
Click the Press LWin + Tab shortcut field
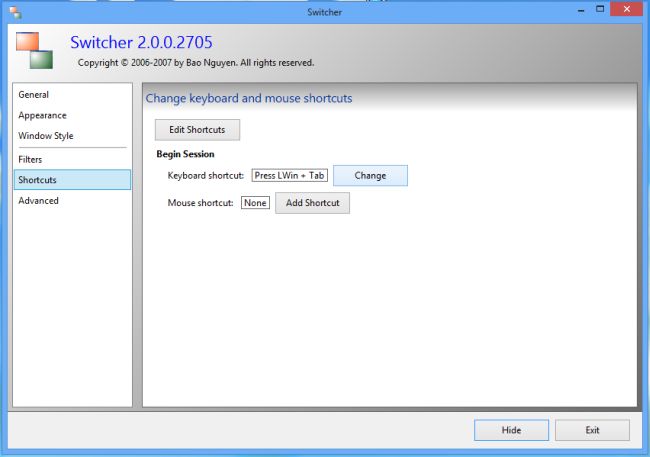pos(289,175)
